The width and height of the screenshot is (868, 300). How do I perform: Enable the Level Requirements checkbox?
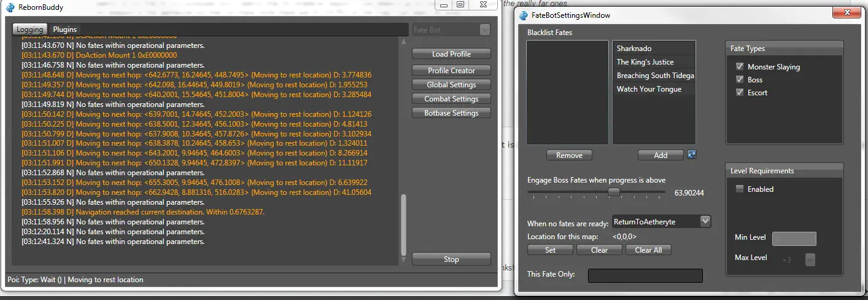tap(739, 189)
